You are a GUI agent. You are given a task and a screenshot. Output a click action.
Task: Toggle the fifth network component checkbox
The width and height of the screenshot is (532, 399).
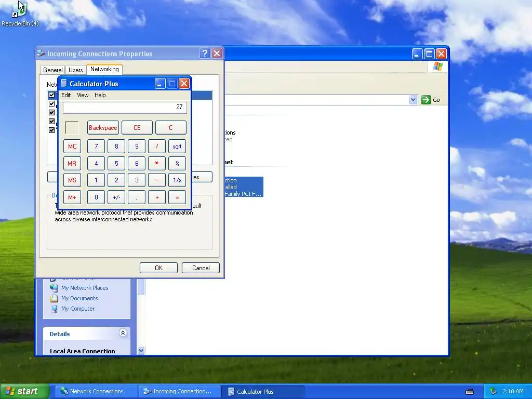(51, 130)
